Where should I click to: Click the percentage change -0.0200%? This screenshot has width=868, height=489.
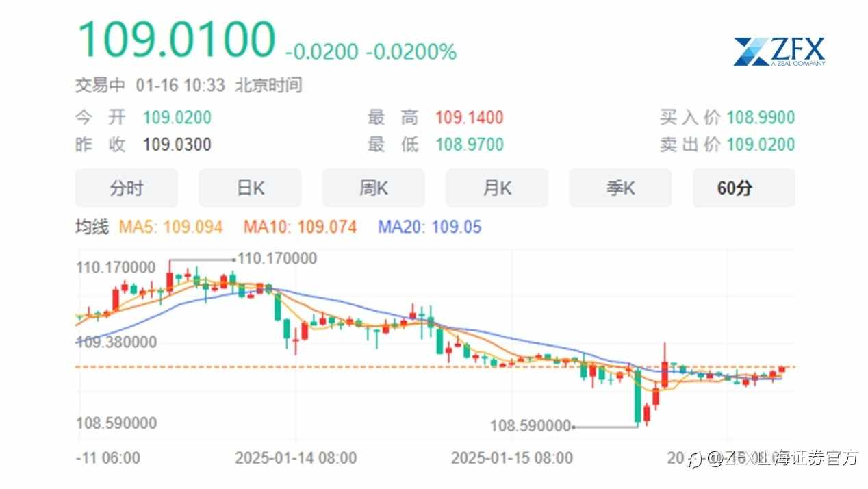[411, 52]
